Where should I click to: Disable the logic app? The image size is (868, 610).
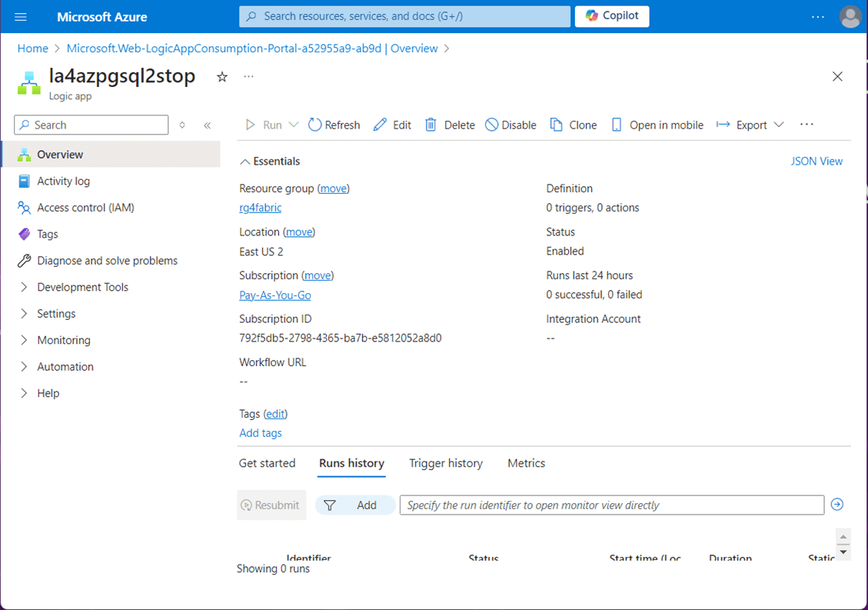[510, 125]
